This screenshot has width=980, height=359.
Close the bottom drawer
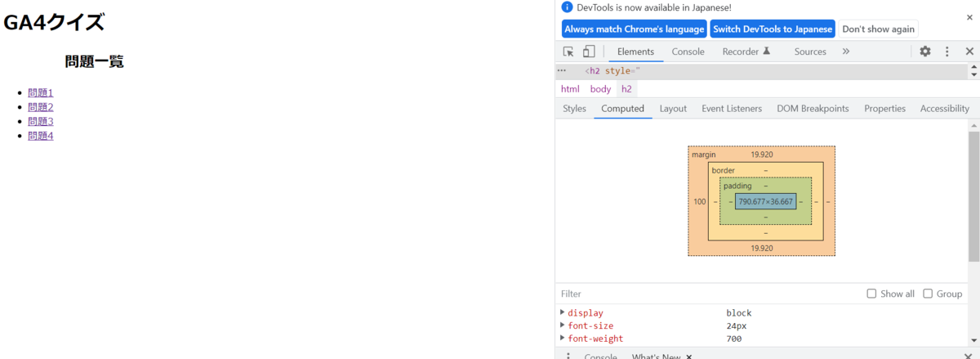pyautogui.click(x=969, y=357)
